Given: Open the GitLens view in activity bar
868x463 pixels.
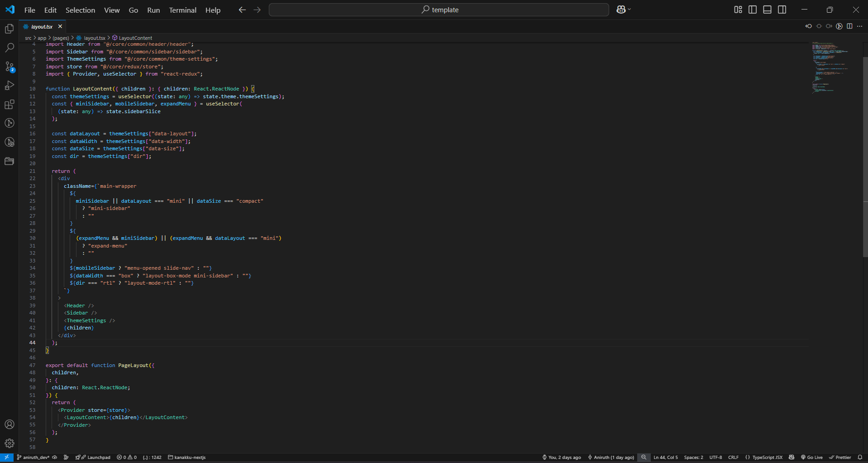Looking at the screenshot, I should [10, 123].
